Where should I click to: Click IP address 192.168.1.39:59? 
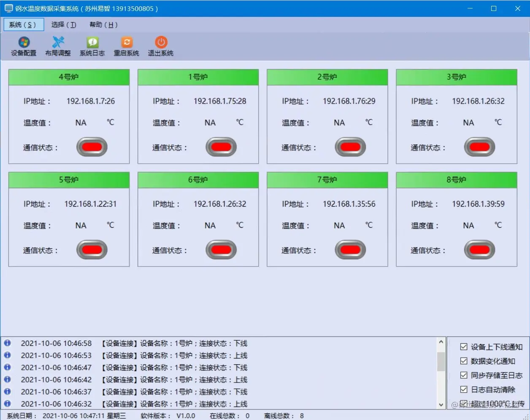point(478,204)
